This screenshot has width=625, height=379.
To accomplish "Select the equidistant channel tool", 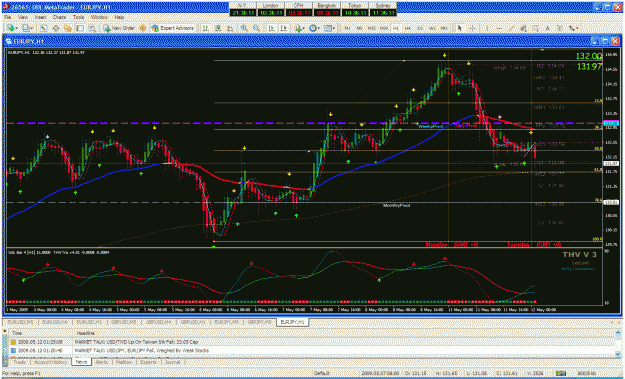I will pyautogui.click(x=523, y=28).
